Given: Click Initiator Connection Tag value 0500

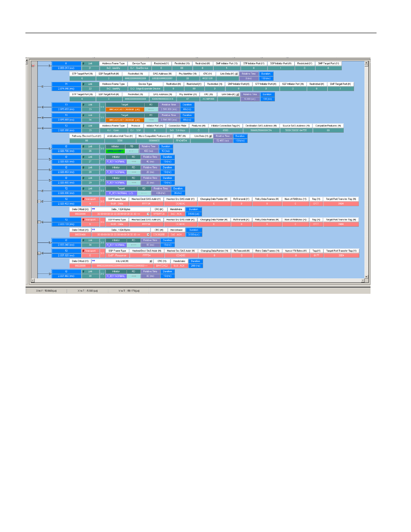Looking at the screenshot, I should coord(225,130).
